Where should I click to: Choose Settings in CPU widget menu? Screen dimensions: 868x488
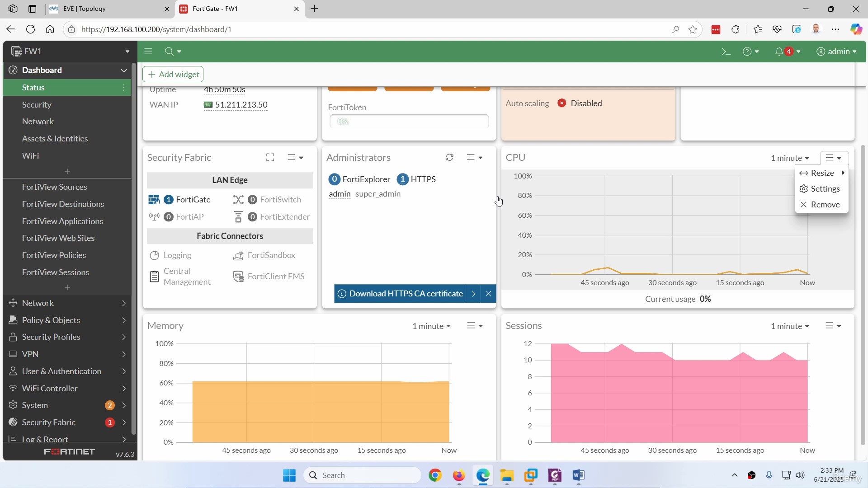coord(821,189)
